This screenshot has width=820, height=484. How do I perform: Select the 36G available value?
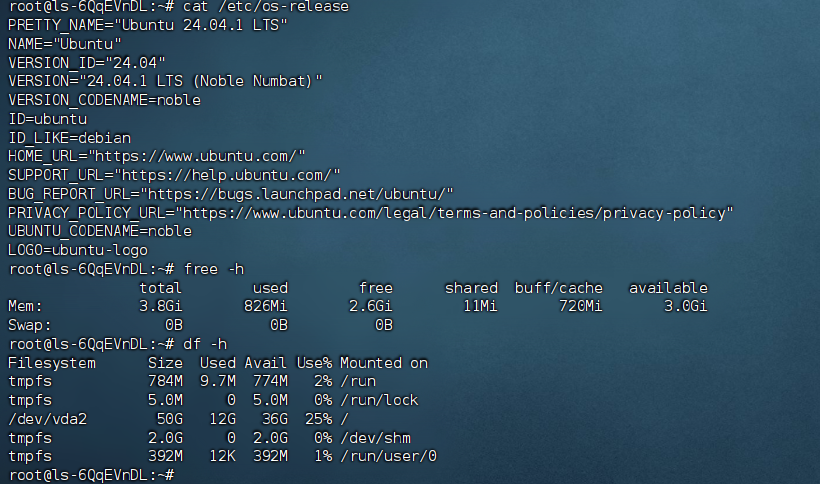[x=275, y=419]
